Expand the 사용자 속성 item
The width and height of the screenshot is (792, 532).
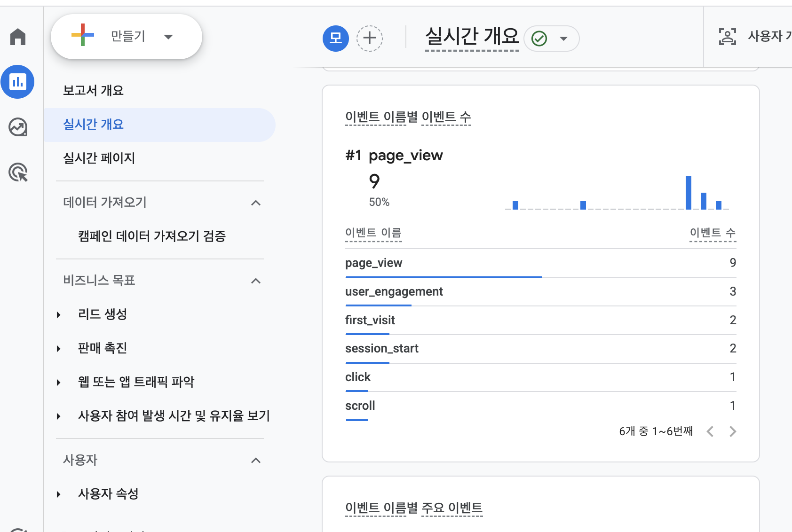click(x=58, y=494)
